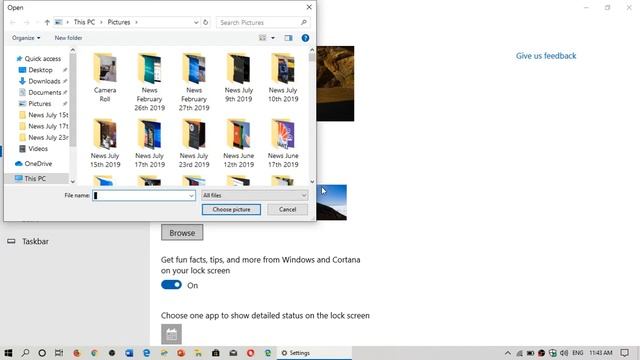The image size is (640, 360).
Task: Expand the address bar previous locations dropdown
Action: click(196, 22)
